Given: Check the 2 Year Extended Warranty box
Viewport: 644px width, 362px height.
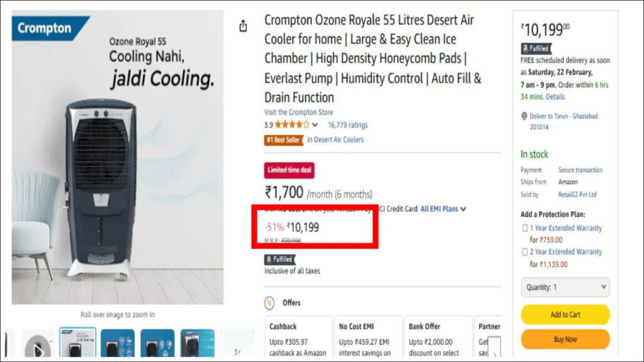Looking at the screenshot, I should 525,252.
